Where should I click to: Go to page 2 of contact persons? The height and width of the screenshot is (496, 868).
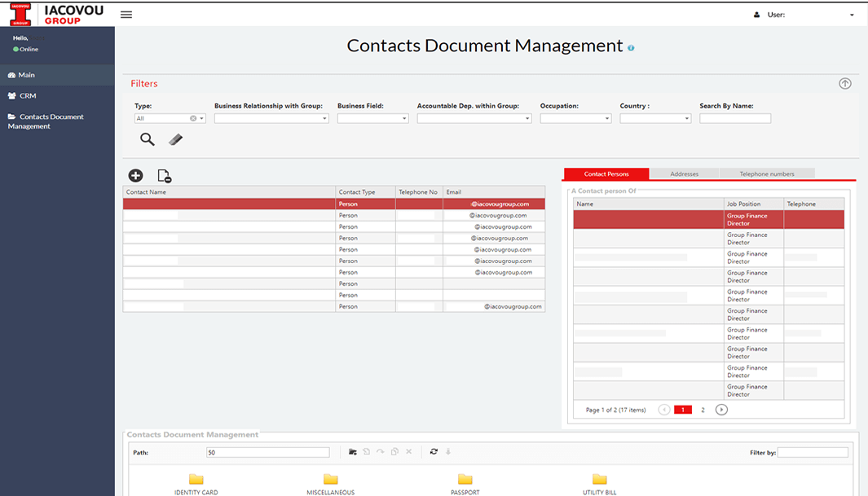(703, 410)
